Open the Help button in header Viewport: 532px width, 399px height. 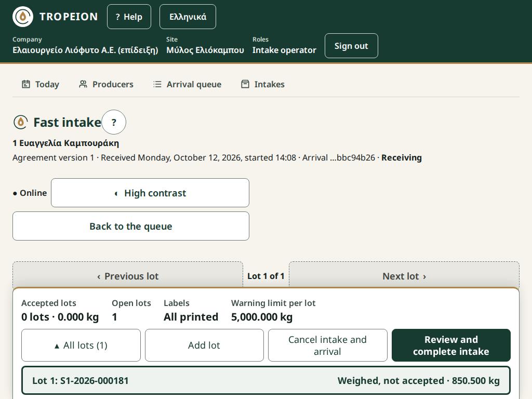(x=129, y=17)
